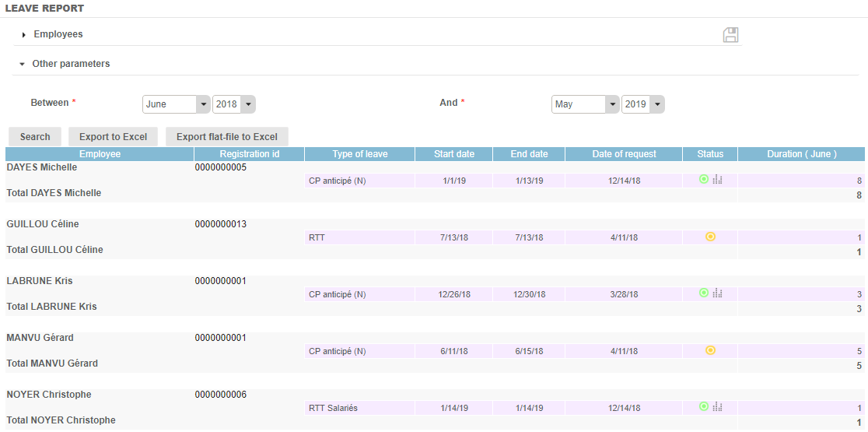The height and width of the screenshot is (432, 868).
Task: Collapse the Other parameters section
Action: [70, 64]
